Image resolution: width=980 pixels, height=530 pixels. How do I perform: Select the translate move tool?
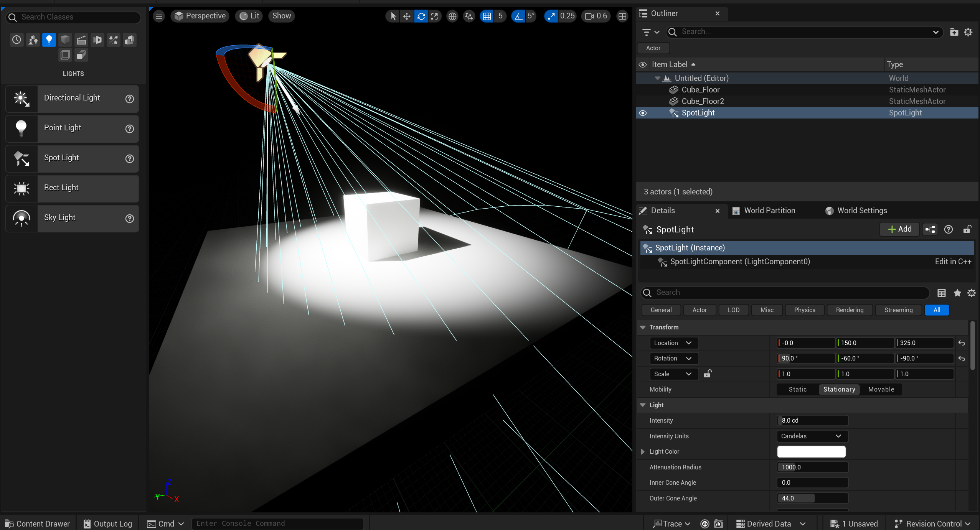[x=407, y=16]
